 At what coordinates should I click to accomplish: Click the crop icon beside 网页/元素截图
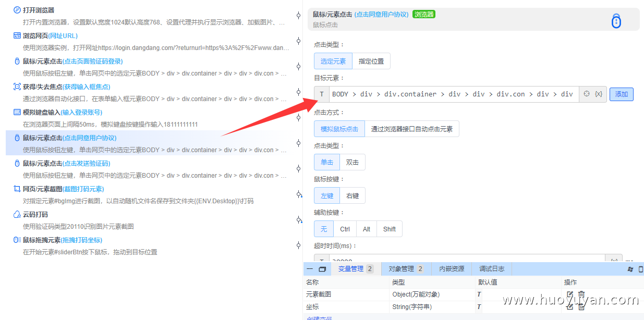click(x=17, y=189)
